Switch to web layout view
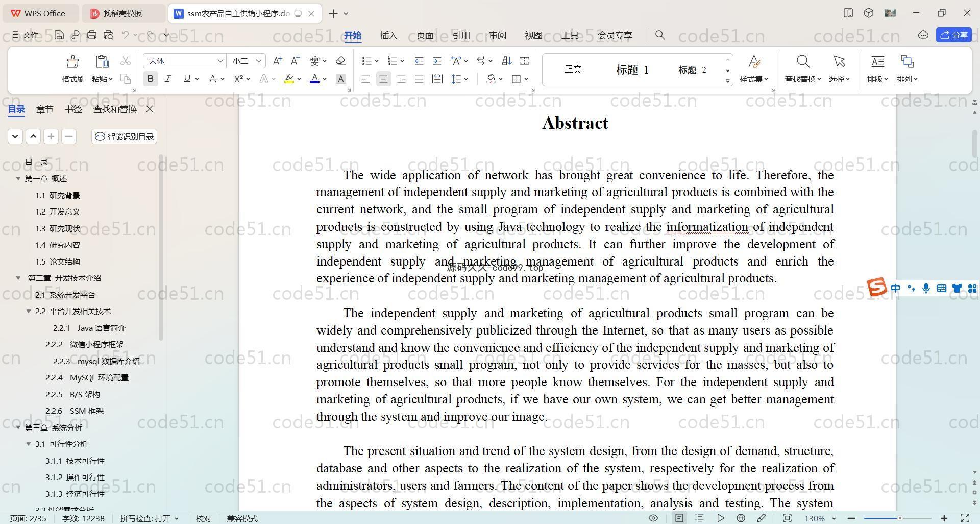The width and height of the screenshot is (980, 524). [741, 518]
